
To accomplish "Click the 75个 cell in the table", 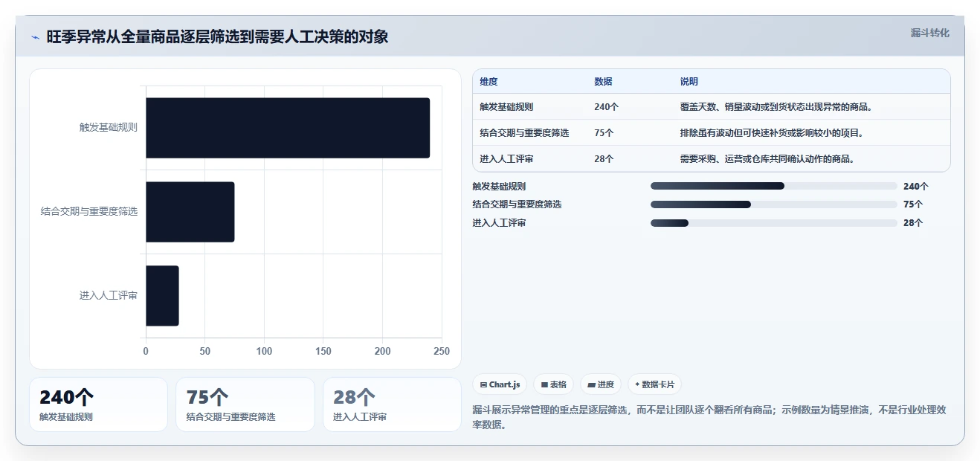I will (604, 133).
